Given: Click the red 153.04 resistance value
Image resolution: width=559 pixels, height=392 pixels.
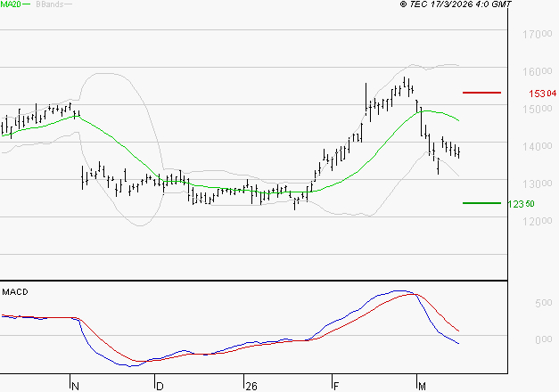Looking at the screenshot, I should pos(542,94).
